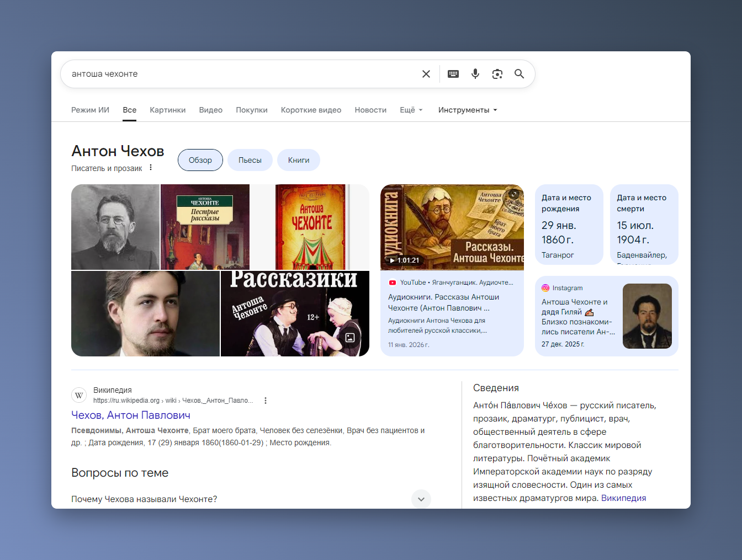Open the Покупки tab
The image size is (742, 560).
(x=252, y=110)
